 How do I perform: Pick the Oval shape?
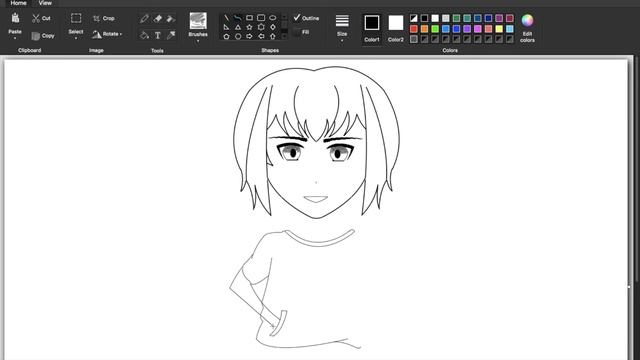[273, 18]
